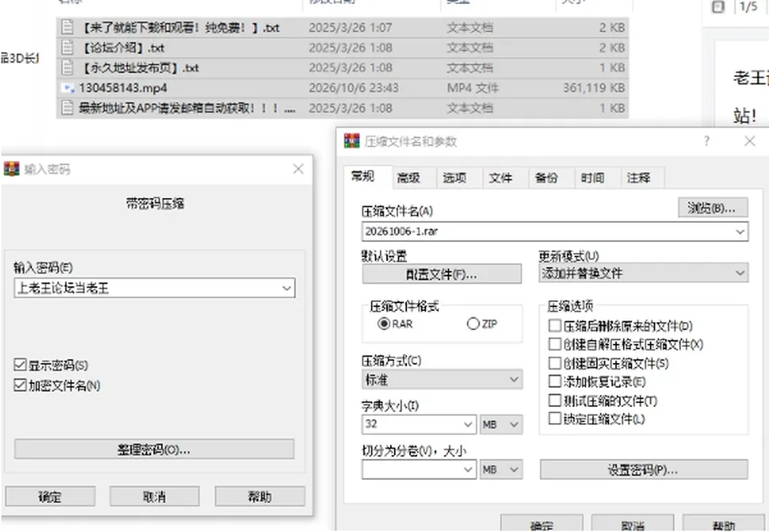
Task: Close the 输入密码 dialog with its X
Action: tap(298, 169)
